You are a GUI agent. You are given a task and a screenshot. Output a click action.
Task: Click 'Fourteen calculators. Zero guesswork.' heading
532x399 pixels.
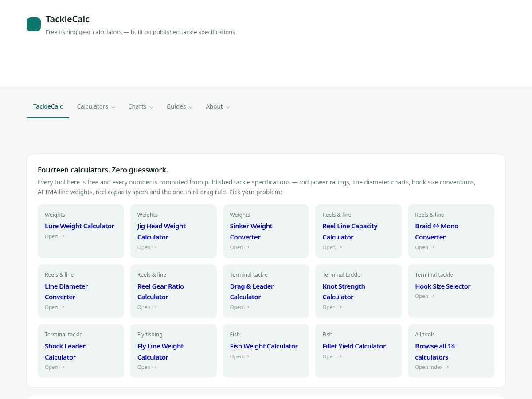click(103, 170)
